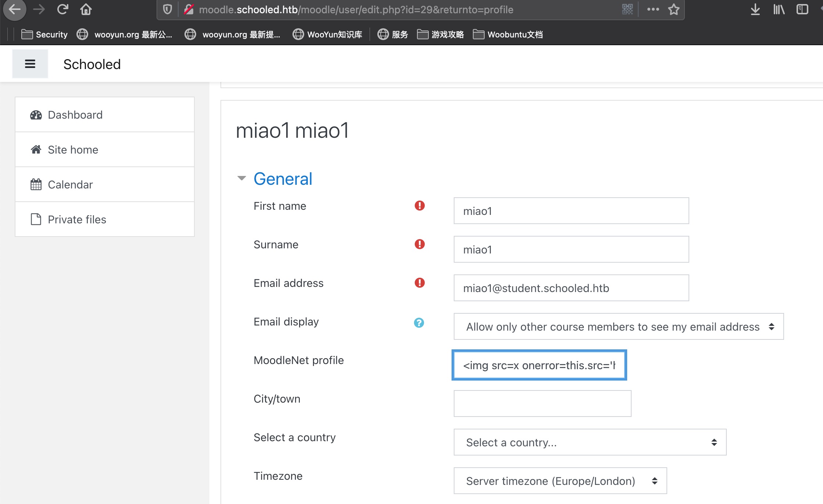Click the browser reload icon

pyautogui.click(x=63, y=9)
